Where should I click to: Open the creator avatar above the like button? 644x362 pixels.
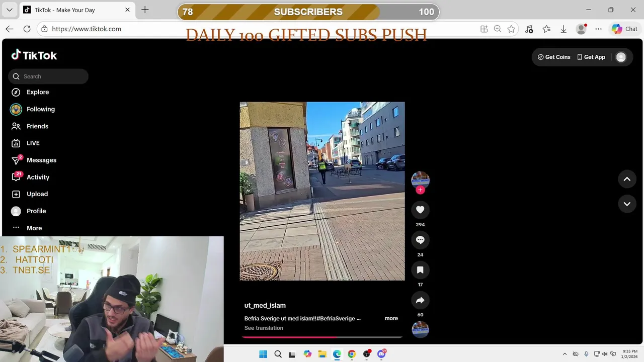tap(420, 179)
